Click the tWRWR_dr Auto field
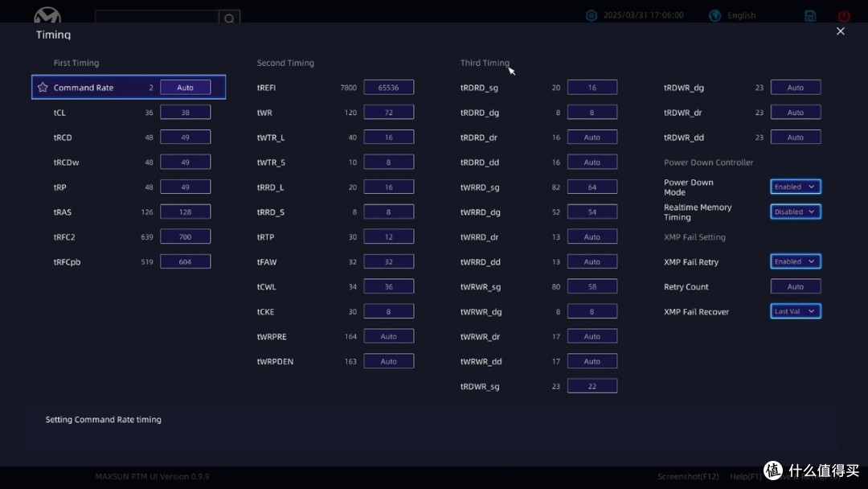868x489 pixels. 592,337
